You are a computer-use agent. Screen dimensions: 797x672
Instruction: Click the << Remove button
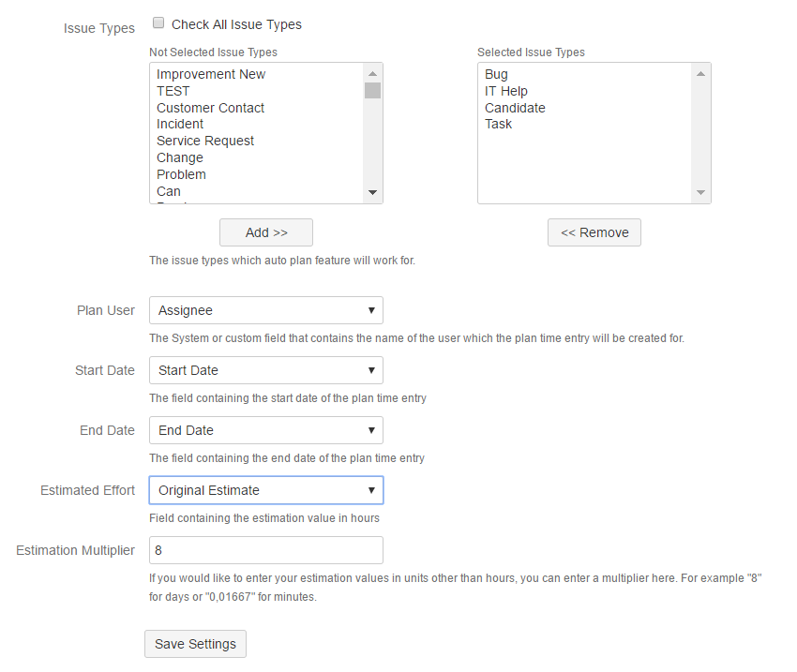(594, 232)
